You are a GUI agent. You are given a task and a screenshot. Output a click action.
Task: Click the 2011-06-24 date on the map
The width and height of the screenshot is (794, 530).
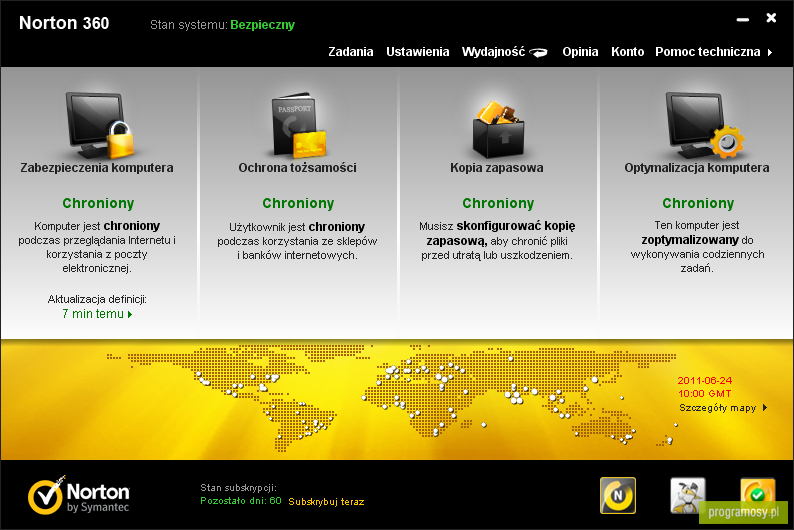[x=704, y=380]
